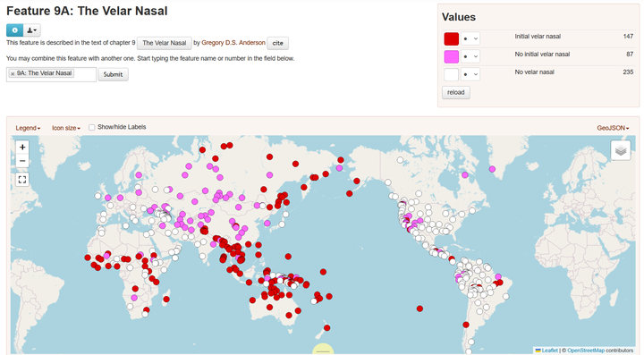Open the GeoJSON menu
644x355 pixels.
tap(613, 128)
